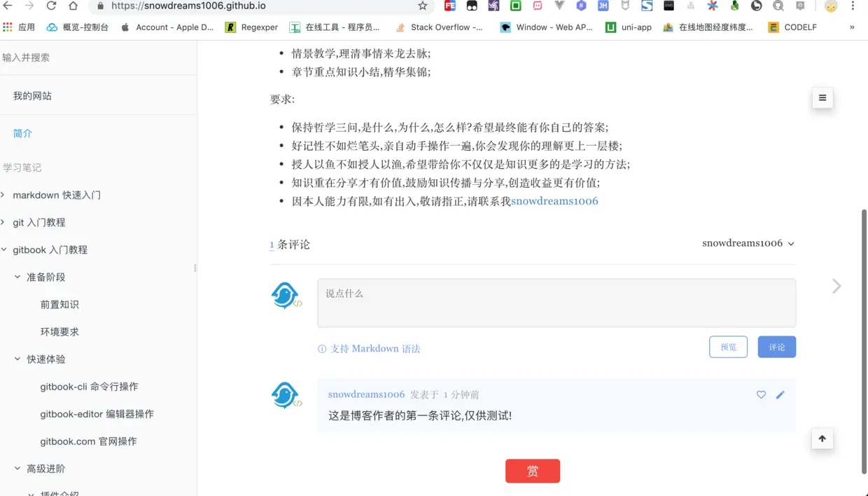Click the 评论 submit button
868x496 pixels.
pyautogui.click(x=776, y=347)
